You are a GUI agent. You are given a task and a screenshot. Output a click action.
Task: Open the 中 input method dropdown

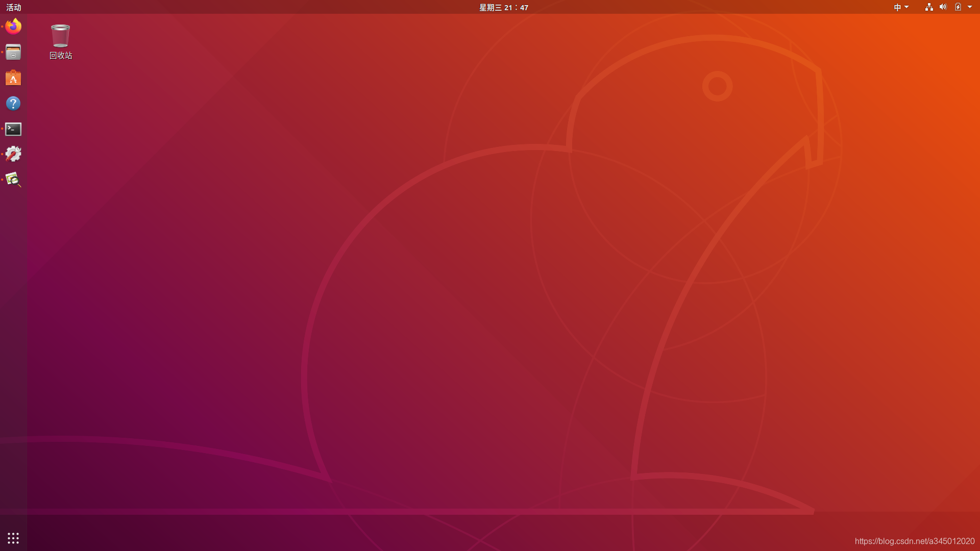(901, 7)
